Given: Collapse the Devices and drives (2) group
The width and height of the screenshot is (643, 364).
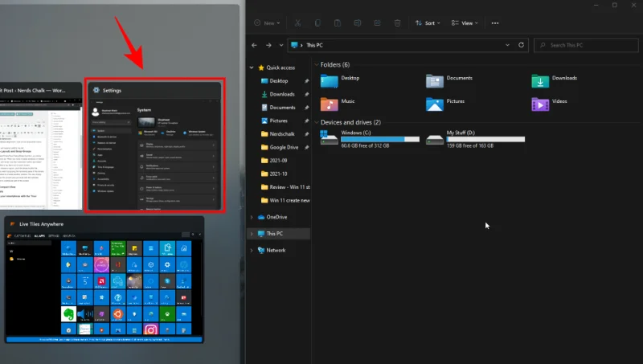Looking at the screenshot, I should tap(317, 122).
